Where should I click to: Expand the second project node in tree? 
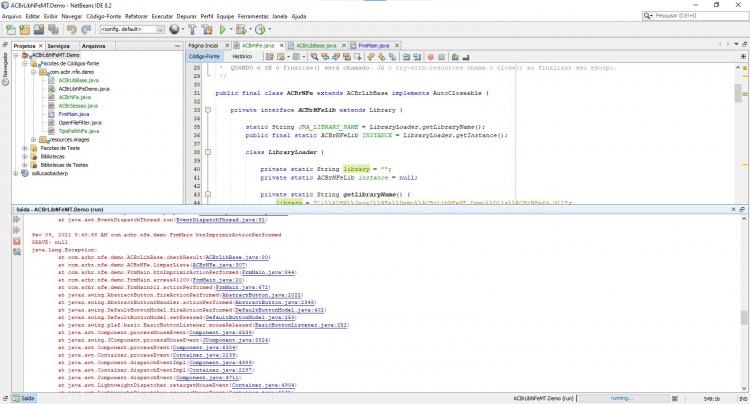16,174
